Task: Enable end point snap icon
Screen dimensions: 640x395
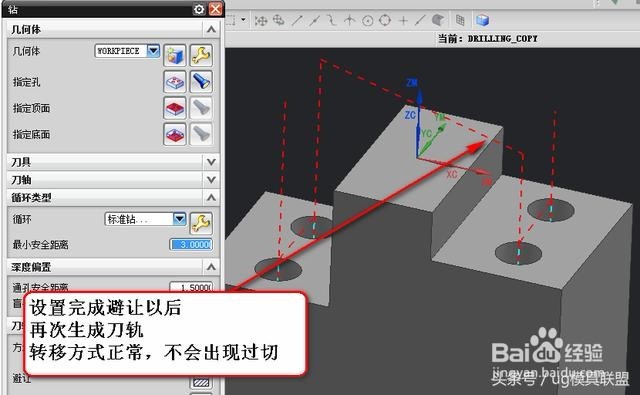Action: click(x=297, y=20)
